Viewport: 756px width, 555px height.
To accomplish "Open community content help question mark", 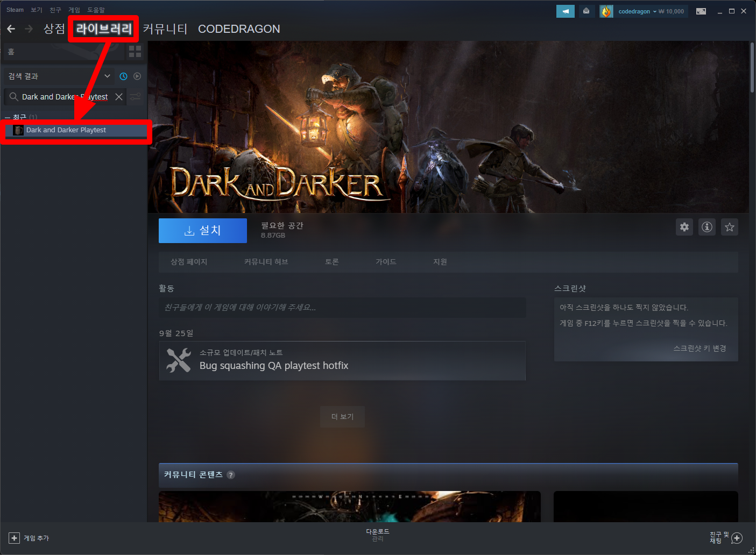I will [231, 475].
